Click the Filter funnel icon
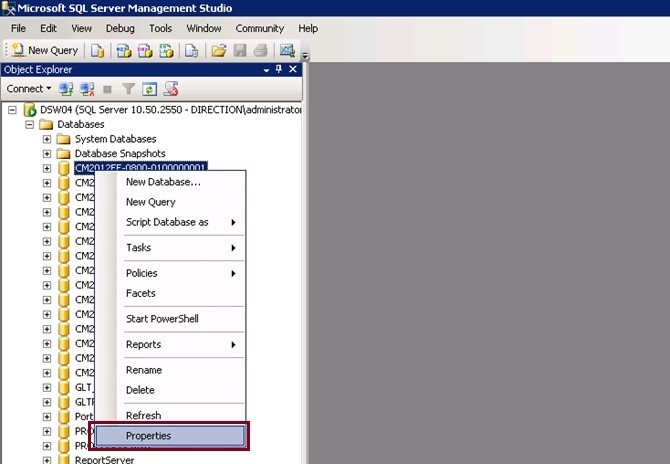Viewport: 670px width, 464px height. coord(128,89)
